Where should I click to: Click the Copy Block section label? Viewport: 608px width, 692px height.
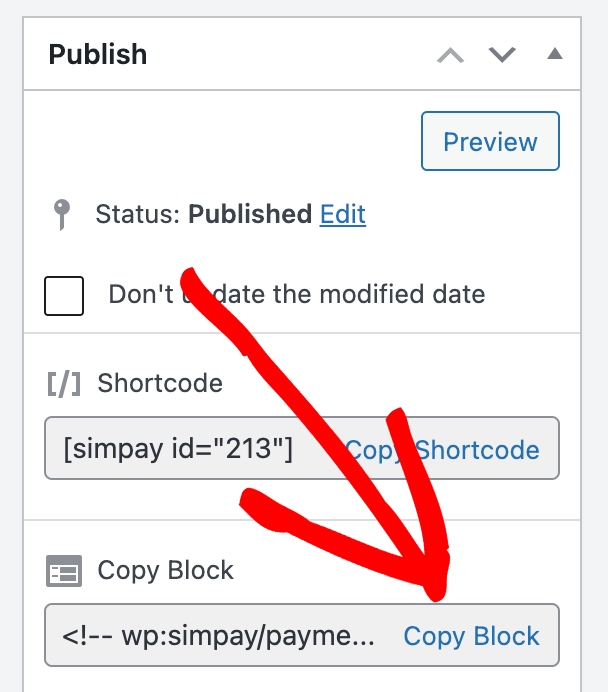(165, 571)
